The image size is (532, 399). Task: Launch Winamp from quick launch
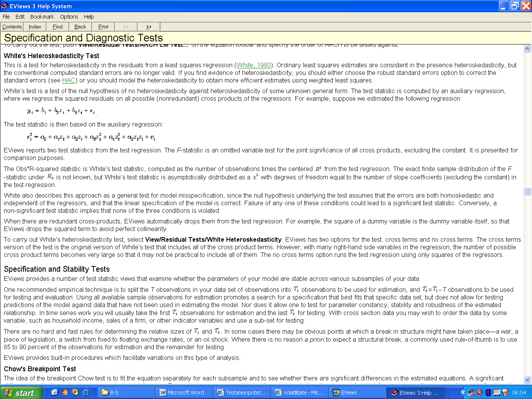tap(65, 393)
